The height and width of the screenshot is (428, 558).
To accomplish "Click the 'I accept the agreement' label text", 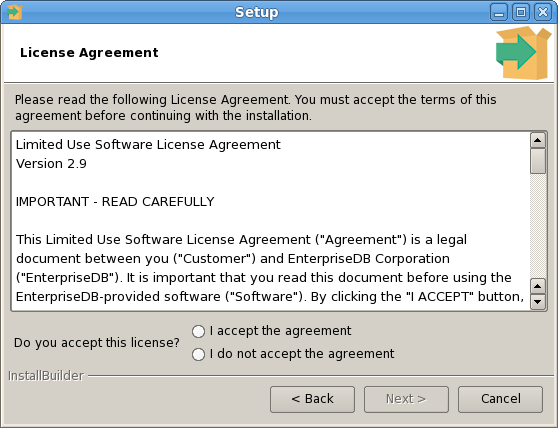I will tap(280, 331).
